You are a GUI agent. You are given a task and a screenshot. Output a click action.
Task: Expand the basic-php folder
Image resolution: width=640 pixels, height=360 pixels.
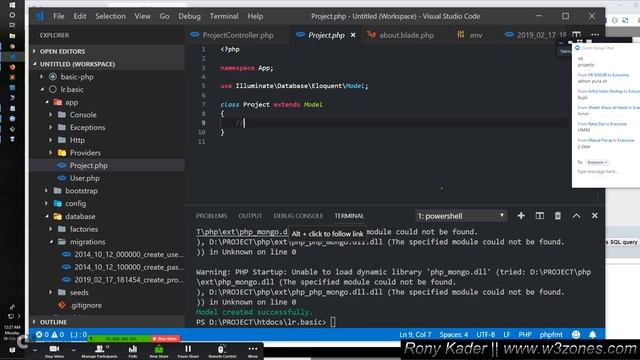[77, 77]
